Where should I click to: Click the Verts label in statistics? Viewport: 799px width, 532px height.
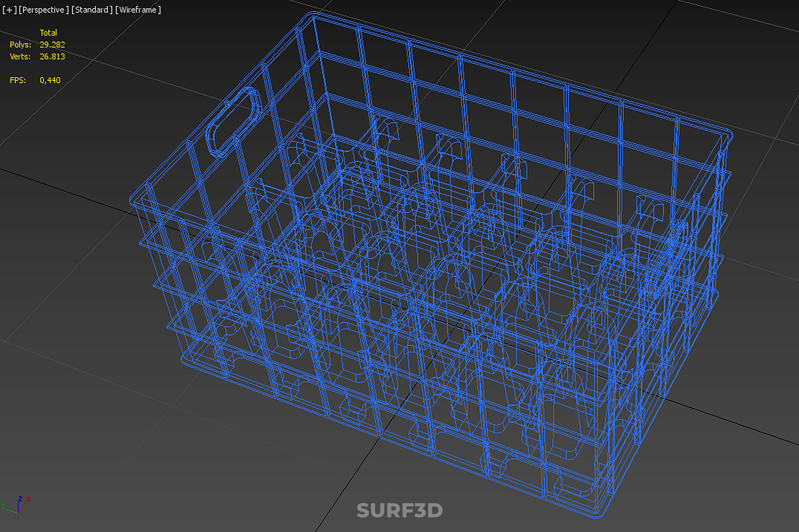click(20, 57)
